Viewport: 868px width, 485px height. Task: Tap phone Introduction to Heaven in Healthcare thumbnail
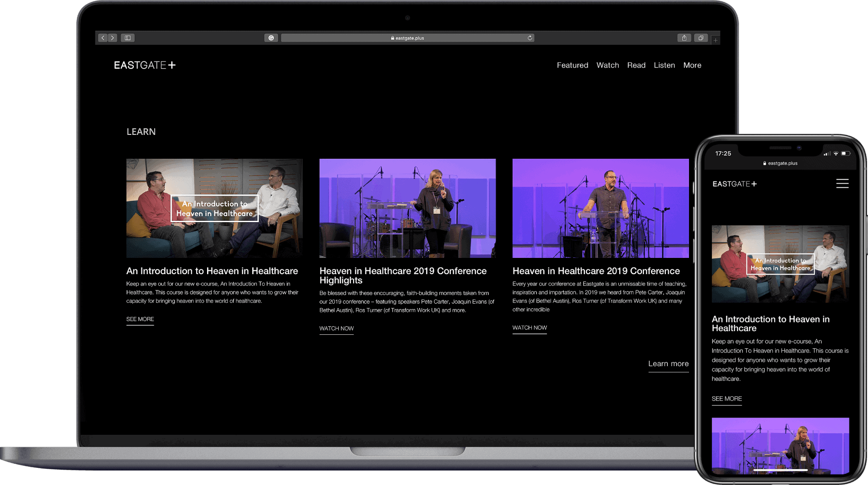click(x=780, y=264)
